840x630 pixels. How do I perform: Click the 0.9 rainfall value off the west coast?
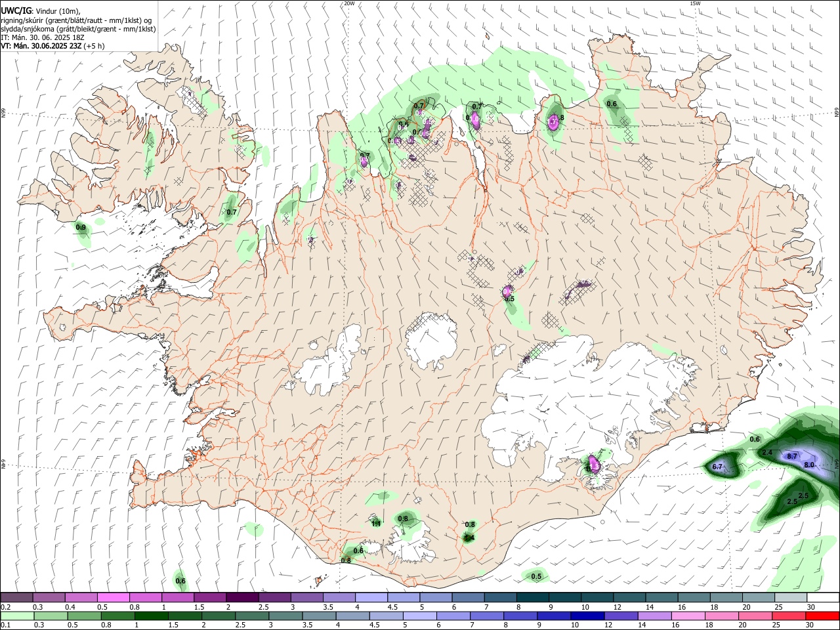pyautogui.click(x=81, y=228)
